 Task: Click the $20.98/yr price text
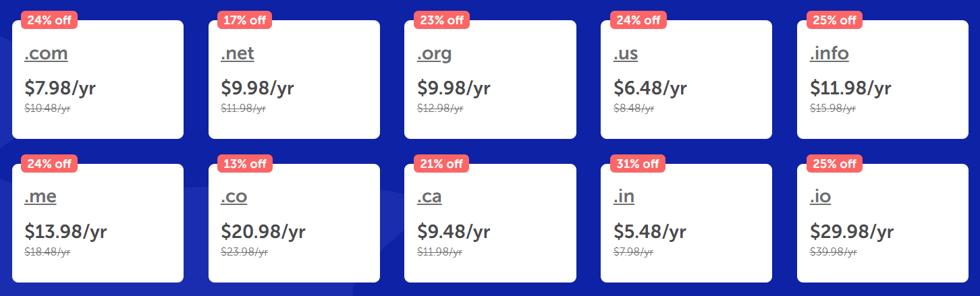pos(263,232)
